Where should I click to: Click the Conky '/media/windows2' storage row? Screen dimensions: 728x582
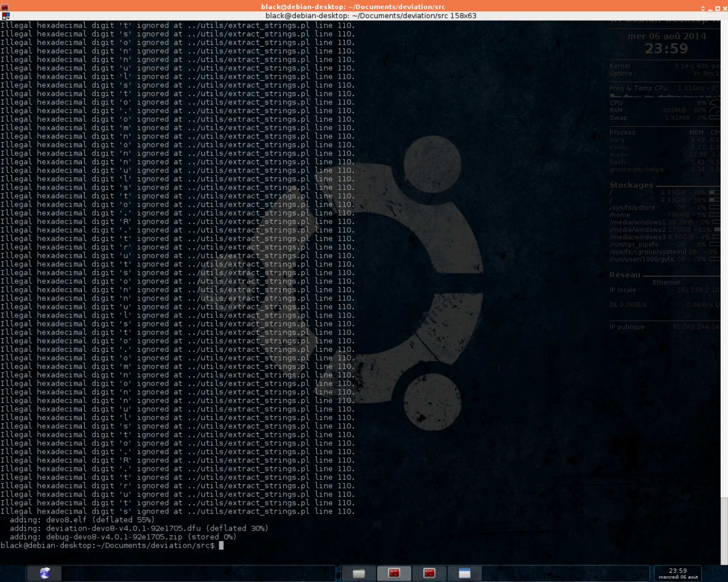665,230
